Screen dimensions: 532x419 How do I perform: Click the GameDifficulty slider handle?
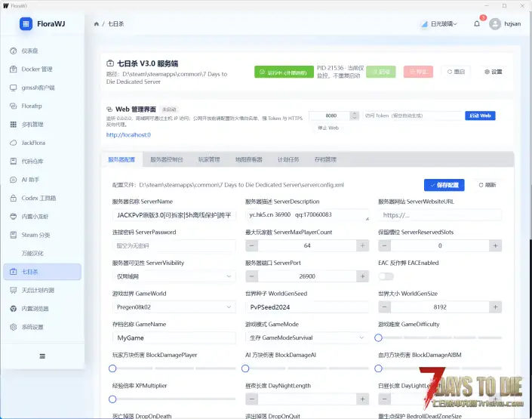point(378,338)
